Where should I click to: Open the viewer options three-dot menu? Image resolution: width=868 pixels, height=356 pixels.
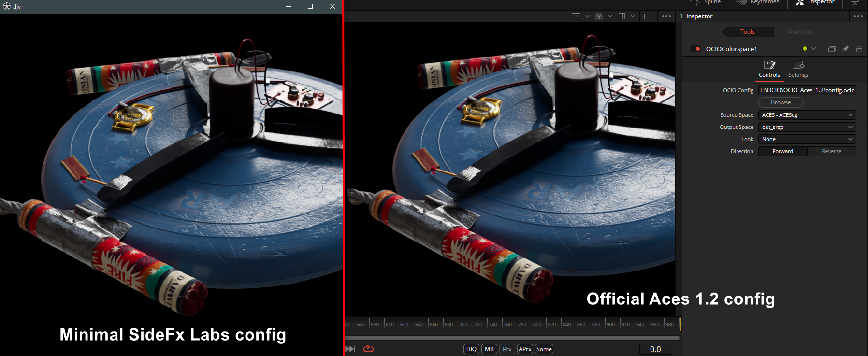tap(666, 16)
